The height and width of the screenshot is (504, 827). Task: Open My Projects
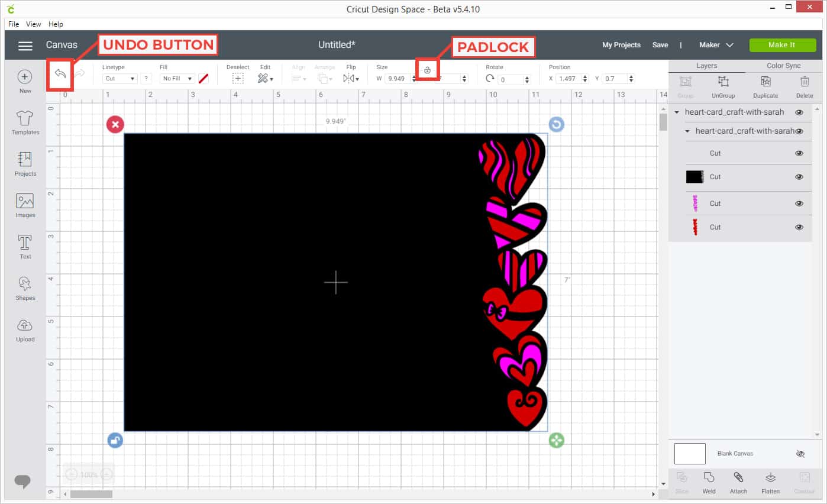[x=621, y=45]
